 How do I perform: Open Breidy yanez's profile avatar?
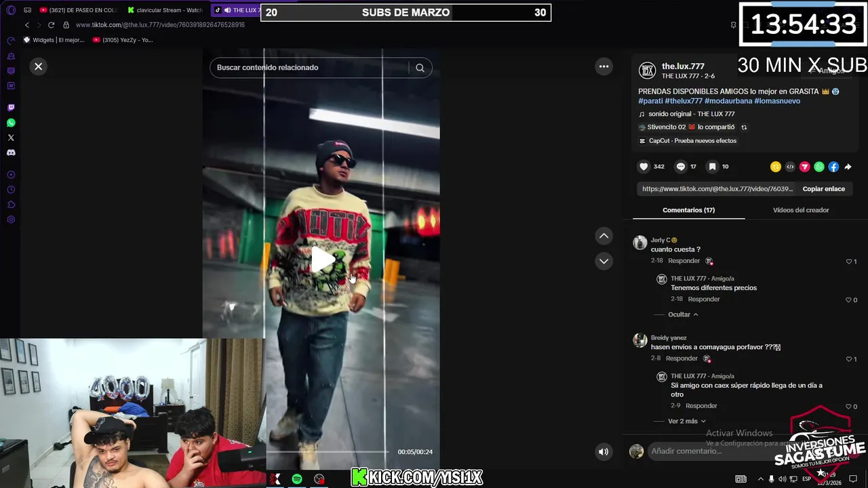[639, 341]
